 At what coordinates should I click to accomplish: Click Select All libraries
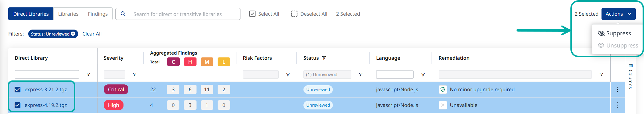264,14
